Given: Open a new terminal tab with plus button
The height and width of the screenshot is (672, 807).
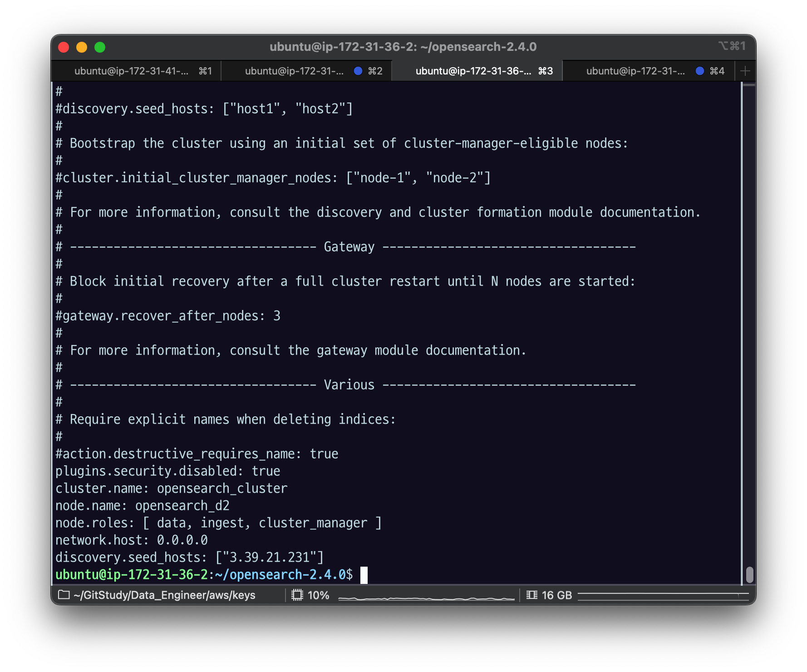Looking at the screenshot, I should pos(745,71).
